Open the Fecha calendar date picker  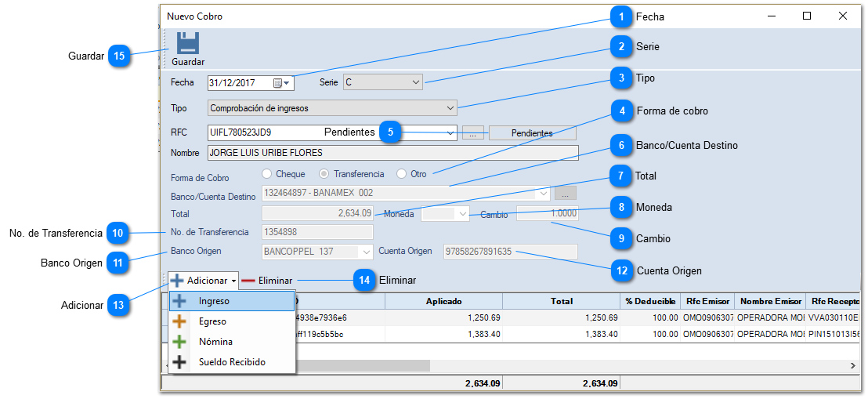(282, 82)
